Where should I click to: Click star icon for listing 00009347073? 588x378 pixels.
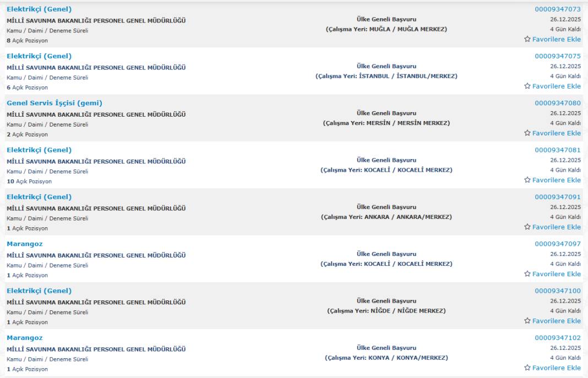point(527,40)
